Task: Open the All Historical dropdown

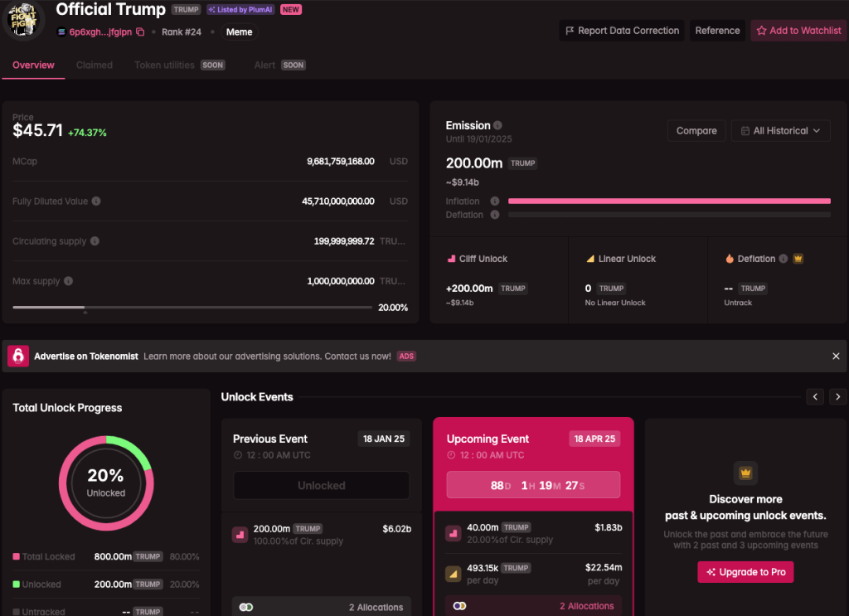Action: tap(780, 130)
